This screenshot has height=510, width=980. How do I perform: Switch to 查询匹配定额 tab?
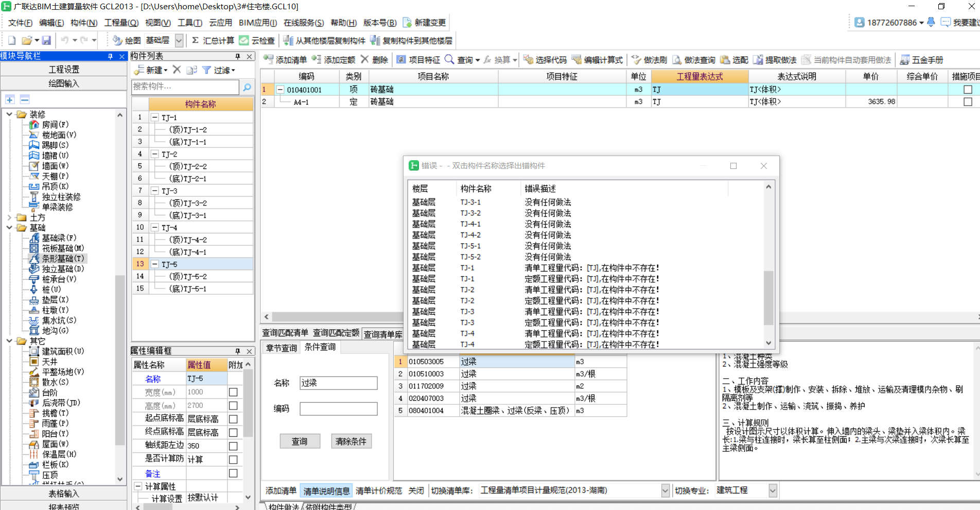pyautogui.click(x=336, y=333)
